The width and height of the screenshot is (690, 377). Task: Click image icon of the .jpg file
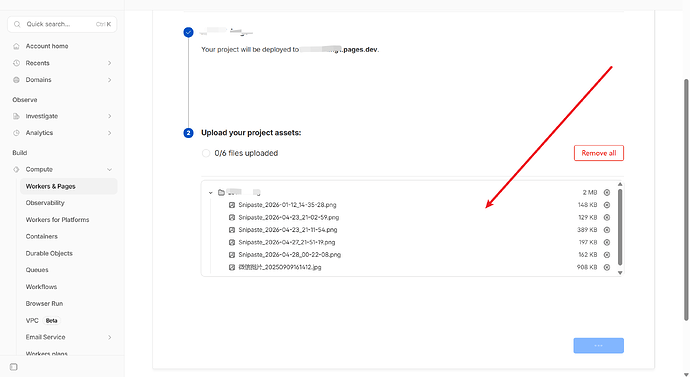tap(232, 267)
